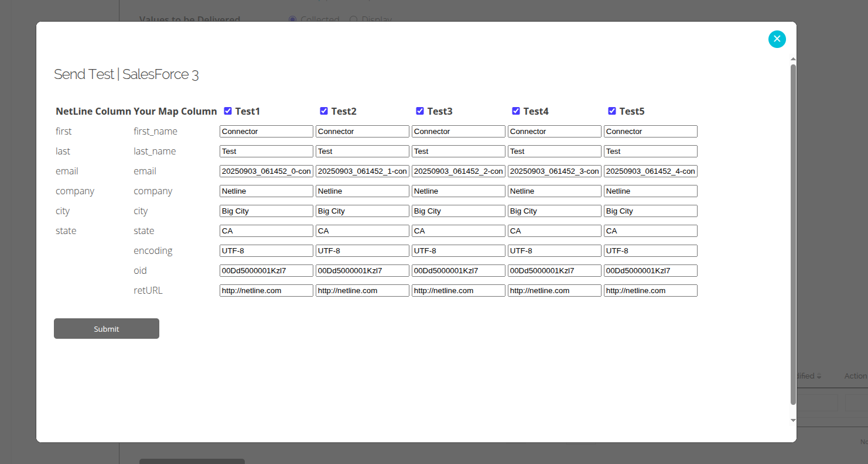Click the Submit button

107,329
